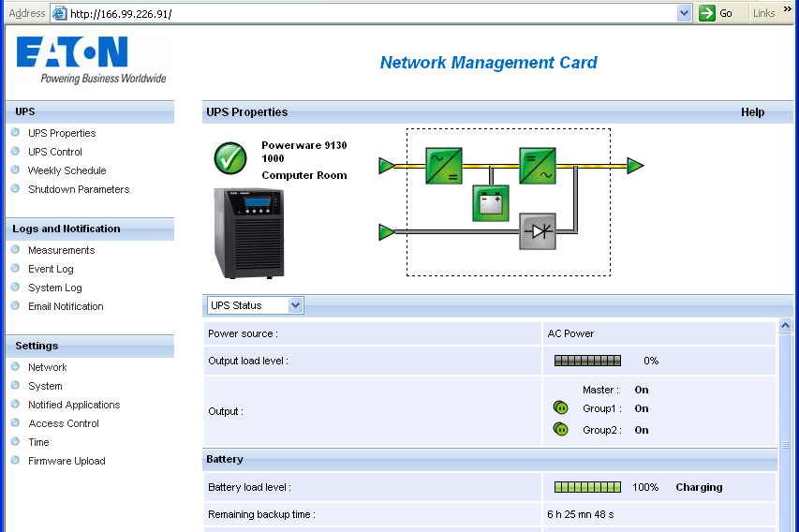Click the '0%' output load value
Screen dimensions: 799x532
point(651,361)
